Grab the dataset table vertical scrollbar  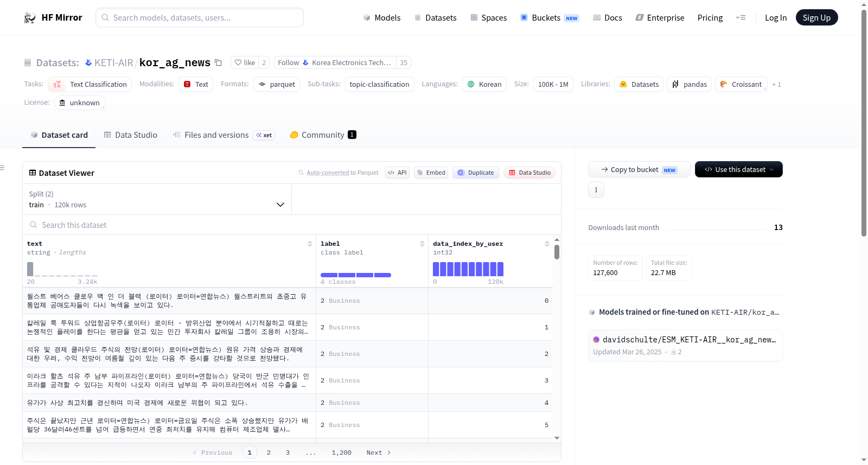[x=557, y=252]
